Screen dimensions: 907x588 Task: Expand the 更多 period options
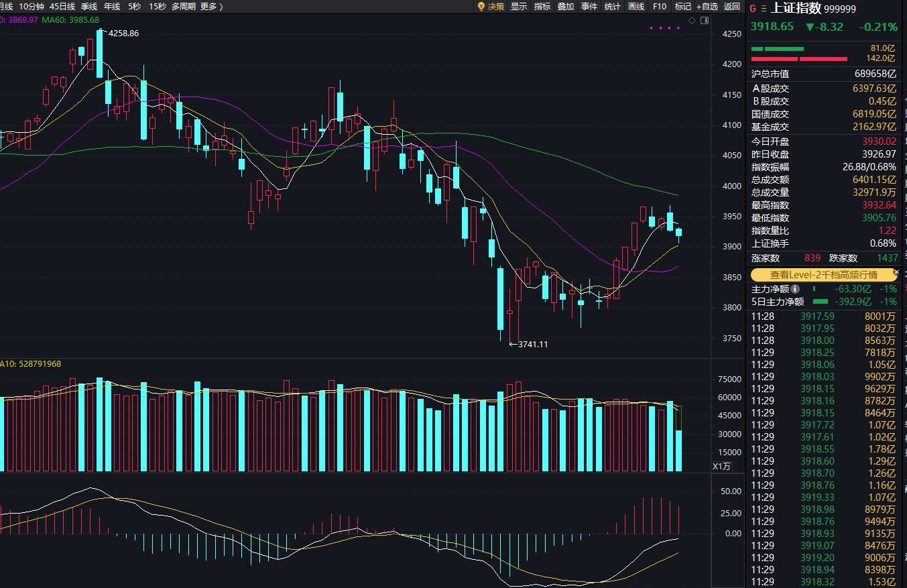coord(212,6)
